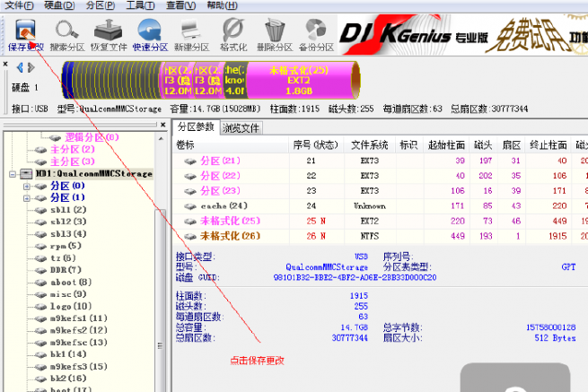Screen dimensions: 588x392
Task: Select the magenta 未格式化(25) EXT2 disk segment
Action: 299,80
